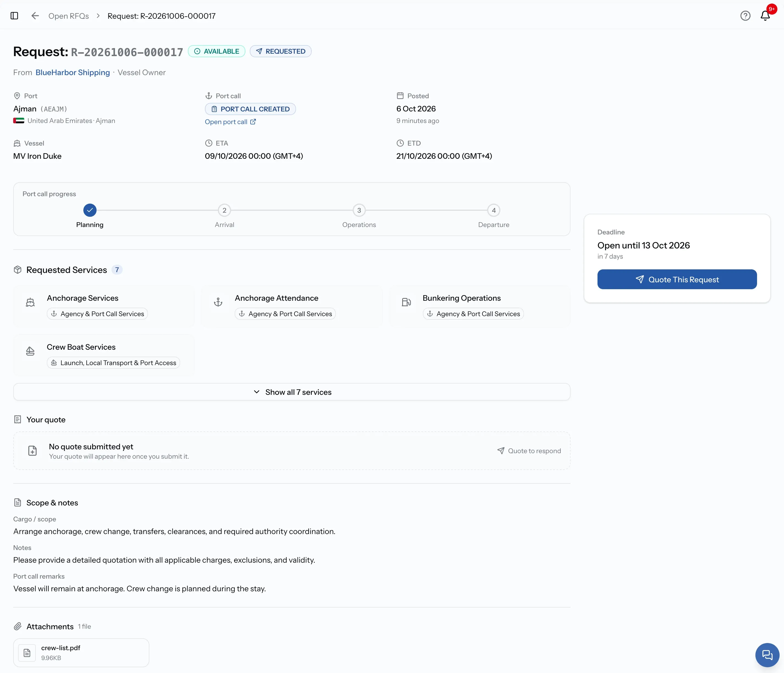
Task: Click the external link icon beside Open port call
Action: click(253, 122)
